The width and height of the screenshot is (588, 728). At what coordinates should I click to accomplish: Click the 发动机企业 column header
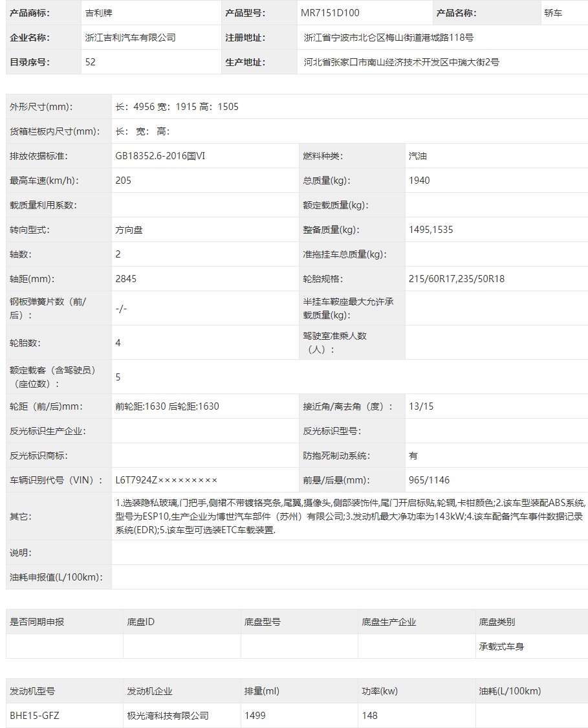pos(150,691)
